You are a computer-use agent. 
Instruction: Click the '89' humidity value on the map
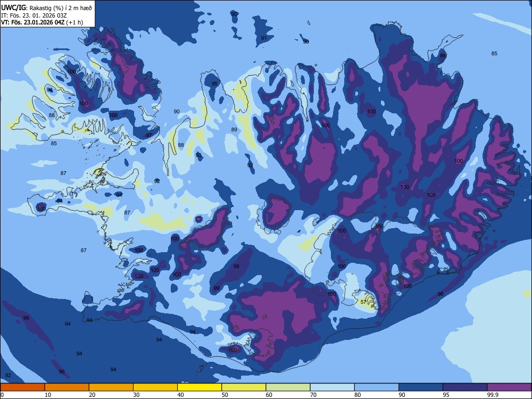(234, 130)
